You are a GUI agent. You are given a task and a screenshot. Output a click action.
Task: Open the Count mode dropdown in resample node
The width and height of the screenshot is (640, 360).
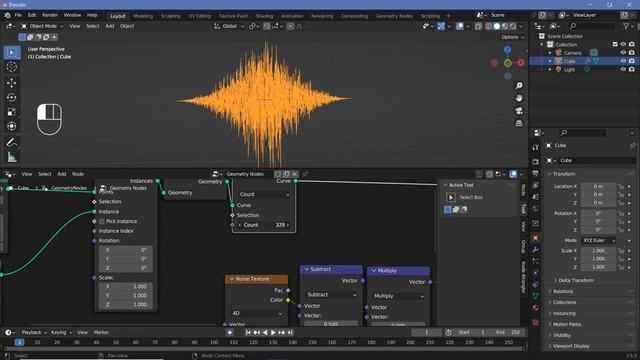264,194
